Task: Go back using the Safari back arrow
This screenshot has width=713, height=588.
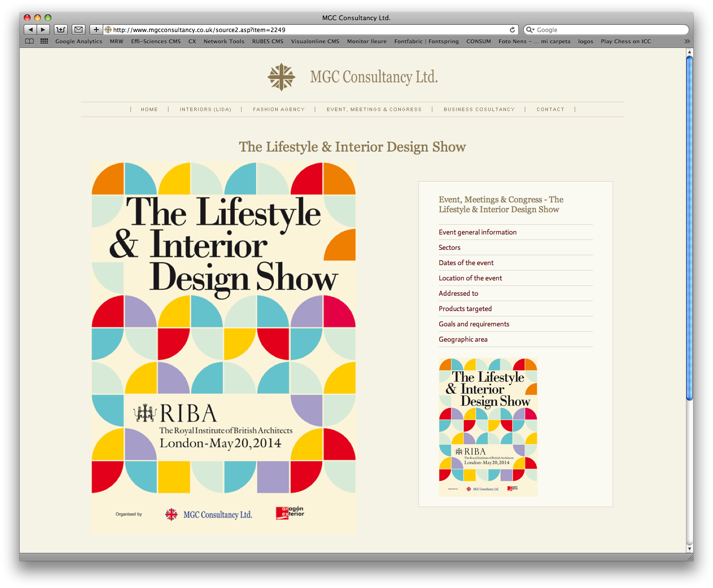Action: (31, 30)
